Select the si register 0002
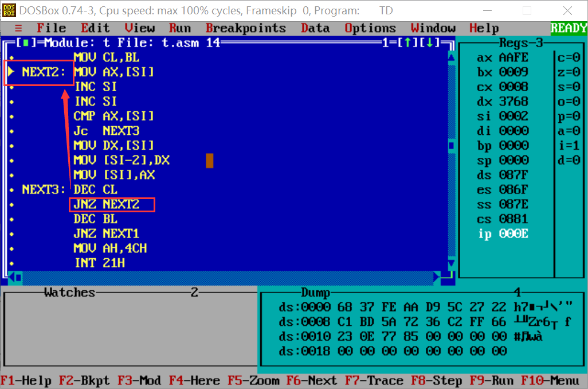588x389 pixels. 503,116
